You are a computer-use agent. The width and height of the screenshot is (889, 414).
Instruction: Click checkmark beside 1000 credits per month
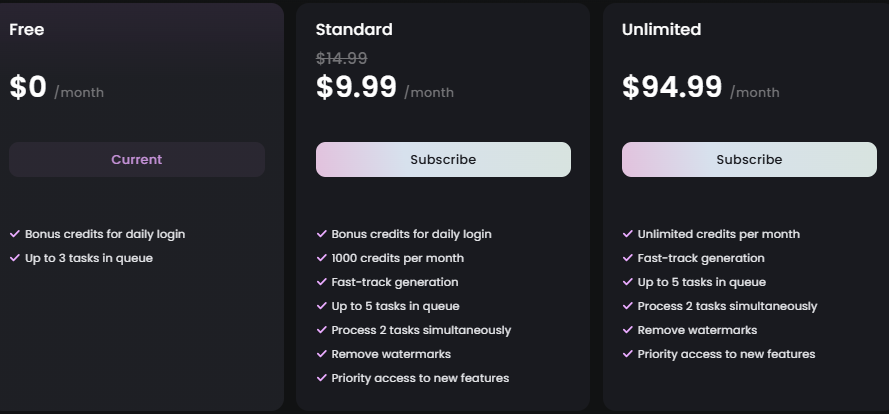click(322, 258)
